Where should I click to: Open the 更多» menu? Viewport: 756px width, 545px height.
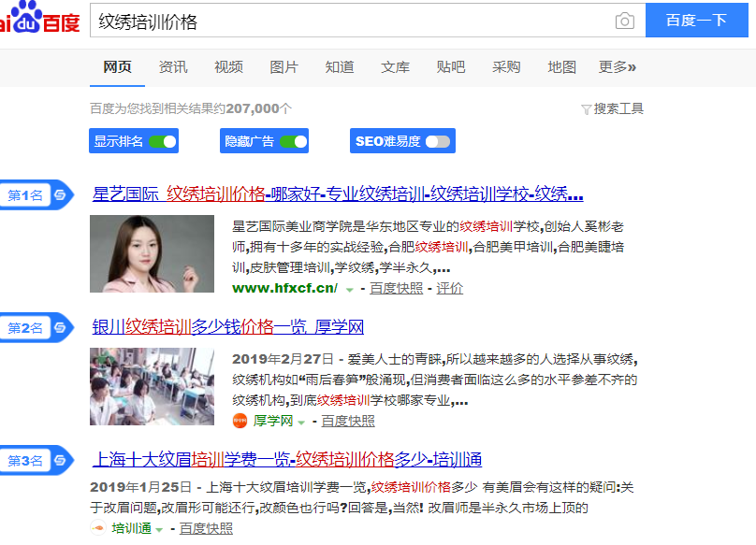point(618,67)
